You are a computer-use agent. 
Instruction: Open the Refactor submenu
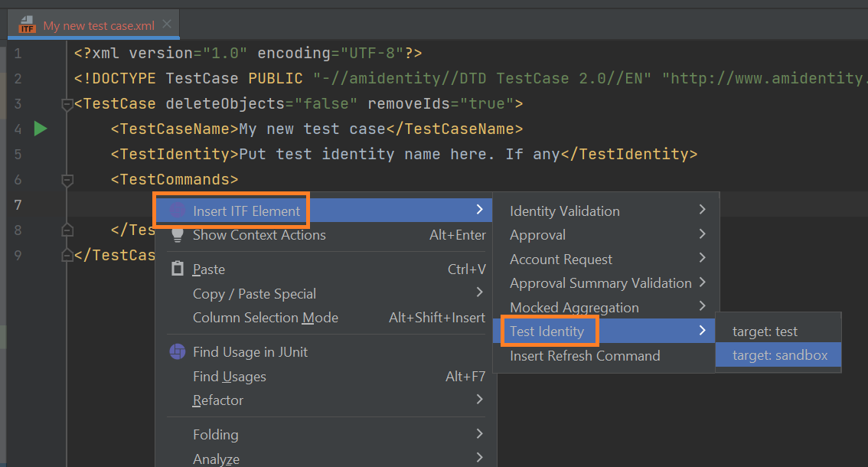pos(324,400)
